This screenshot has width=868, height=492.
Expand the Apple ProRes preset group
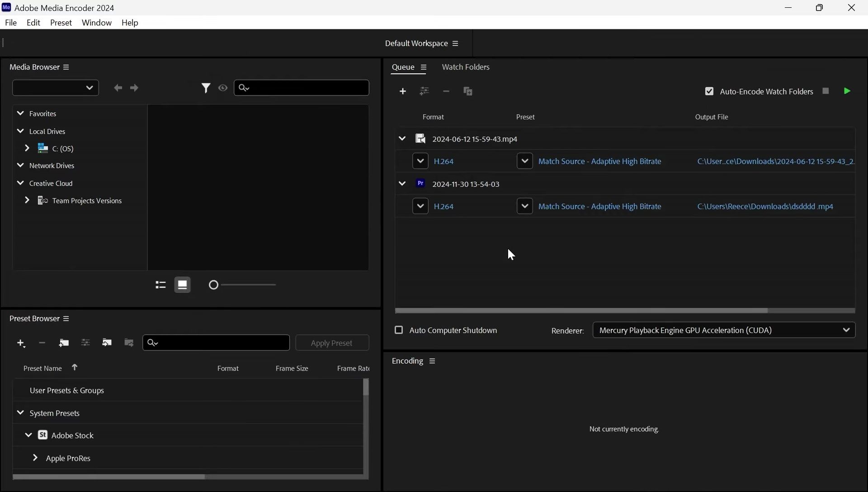coord(35,458)
